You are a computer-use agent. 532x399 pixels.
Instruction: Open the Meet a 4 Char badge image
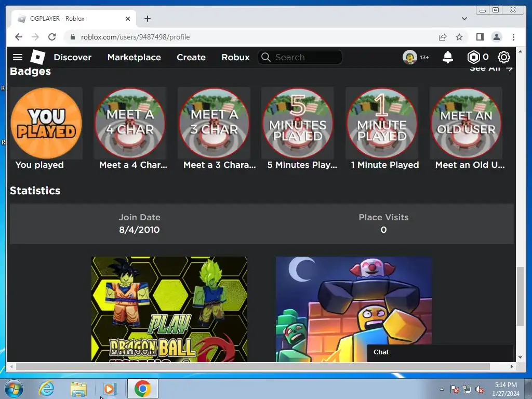130,123
